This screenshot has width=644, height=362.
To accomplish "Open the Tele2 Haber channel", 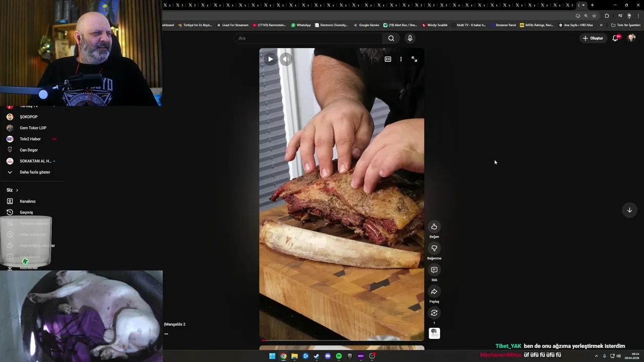I will tap(31, 139).
